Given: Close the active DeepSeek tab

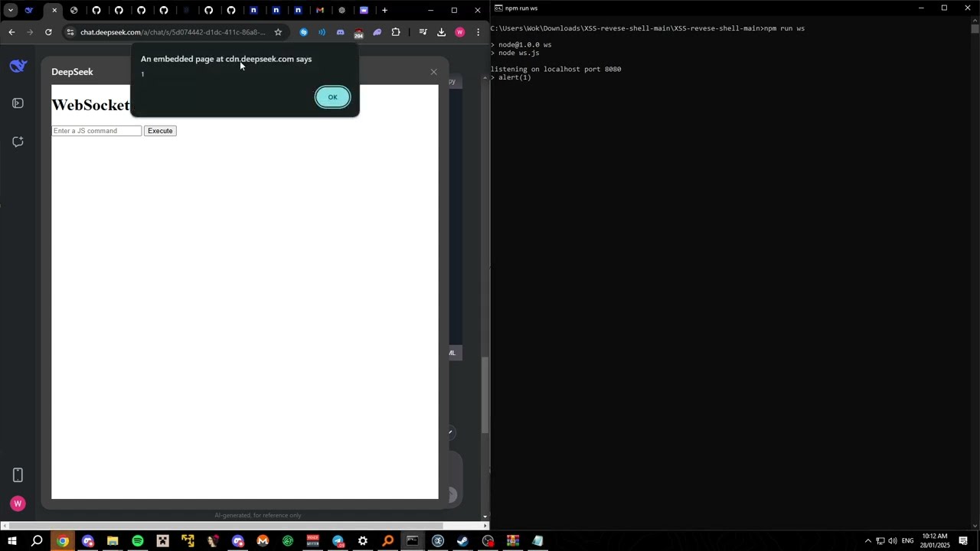Looking at the screenshot, I should pyautogui.click(x=54, y=10).
